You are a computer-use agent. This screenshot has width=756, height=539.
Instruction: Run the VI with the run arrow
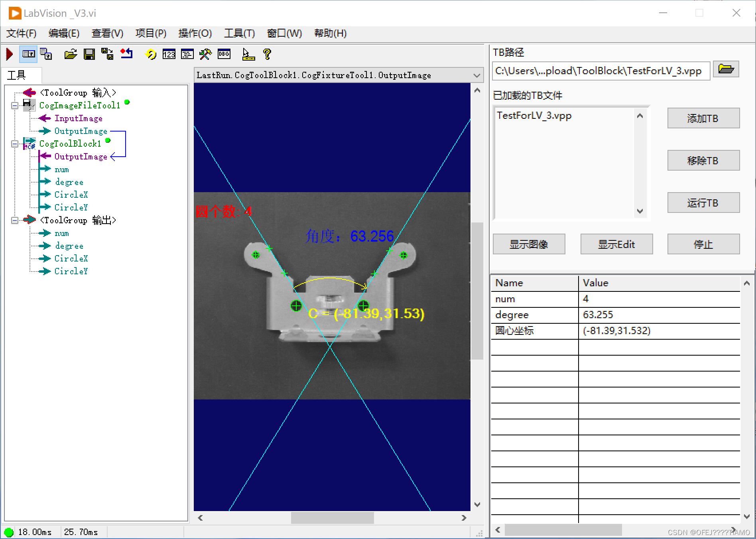click(9, 54)
